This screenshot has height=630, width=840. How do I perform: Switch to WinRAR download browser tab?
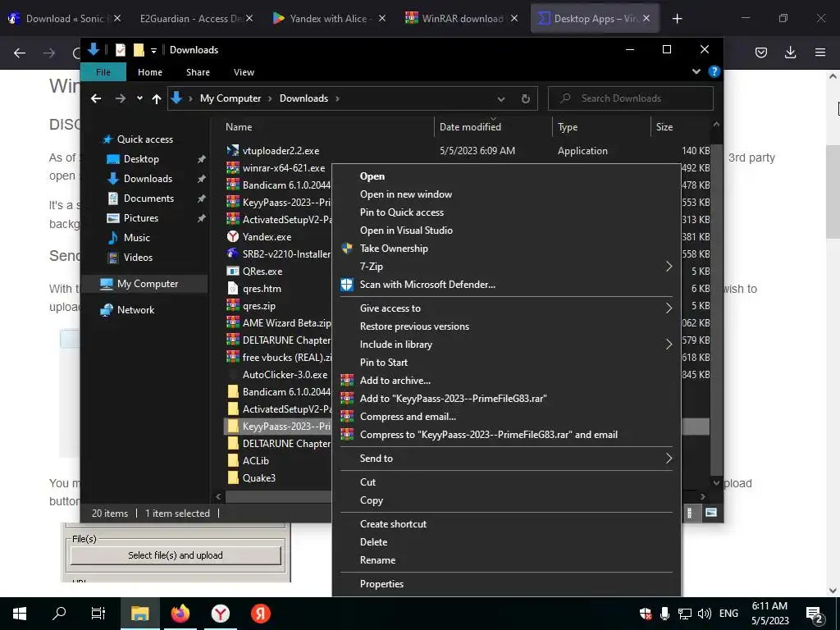[x=462, y=18]
